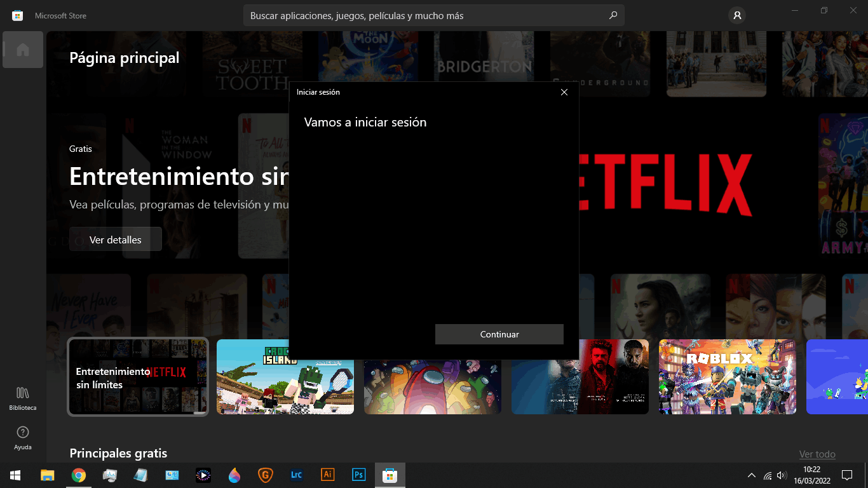Click the volume speaker tray icon
Viewport: 868px width, 488px height.
[782, 475]
